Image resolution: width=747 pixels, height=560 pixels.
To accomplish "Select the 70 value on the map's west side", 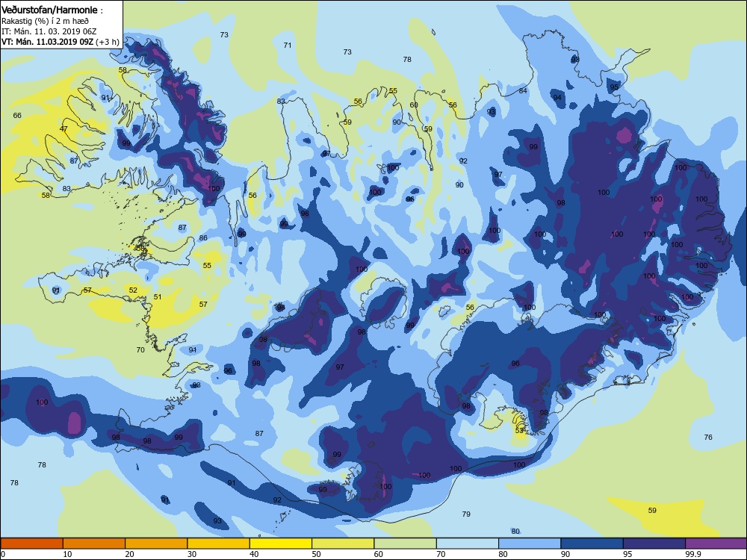I will (140, 349).
